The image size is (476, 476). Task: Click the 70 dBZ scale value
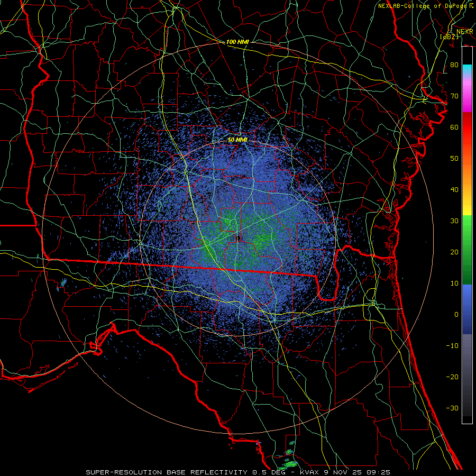454,96
